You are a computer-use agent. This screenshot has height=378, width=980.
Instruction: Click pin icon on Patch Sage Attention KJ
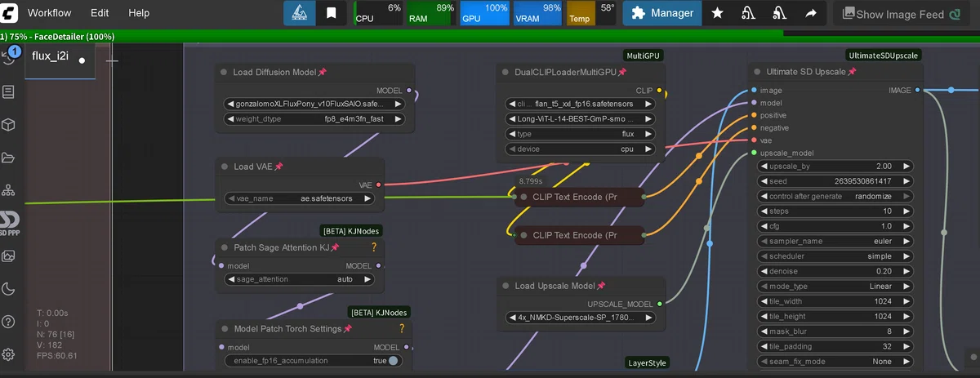[335, 247]
